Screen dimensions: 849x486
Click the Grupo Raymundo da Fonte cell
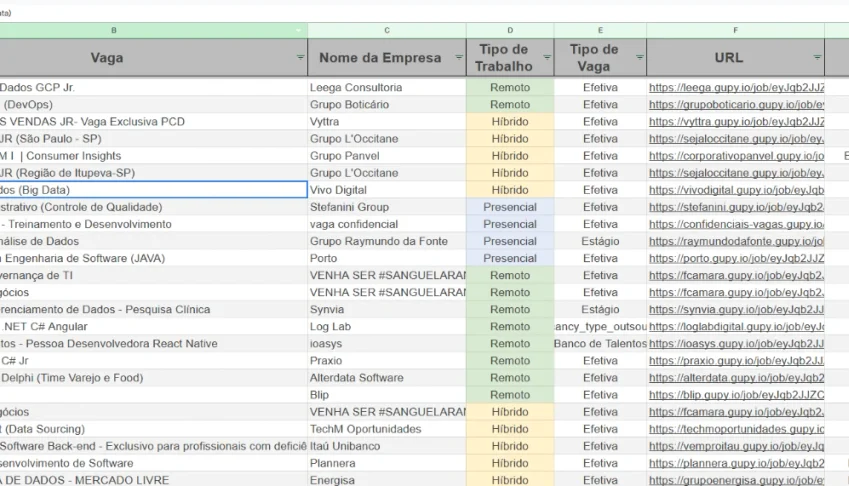[387, 241]
